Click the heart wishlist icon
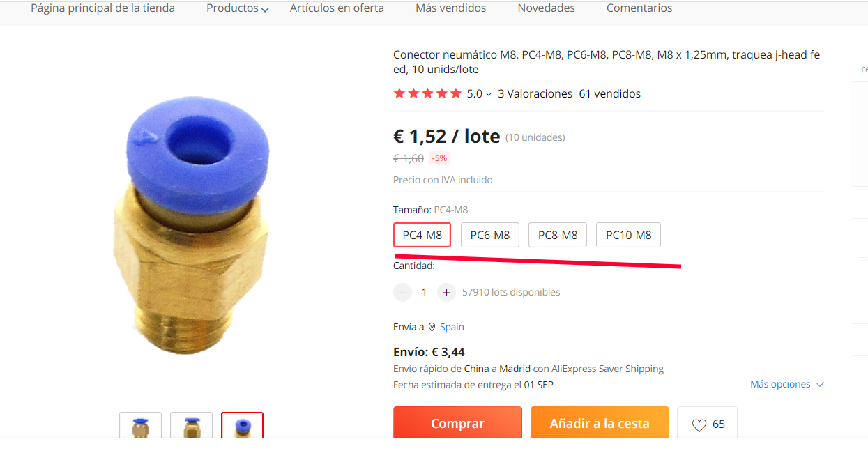This screenshot has height=460, width=868. (x=699, y=424)
